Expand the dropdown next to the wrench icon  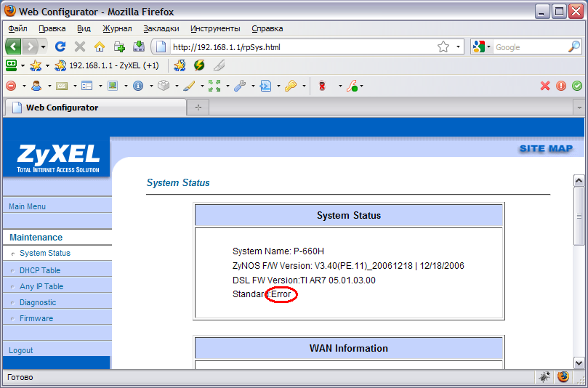click(x=253, y=86)
